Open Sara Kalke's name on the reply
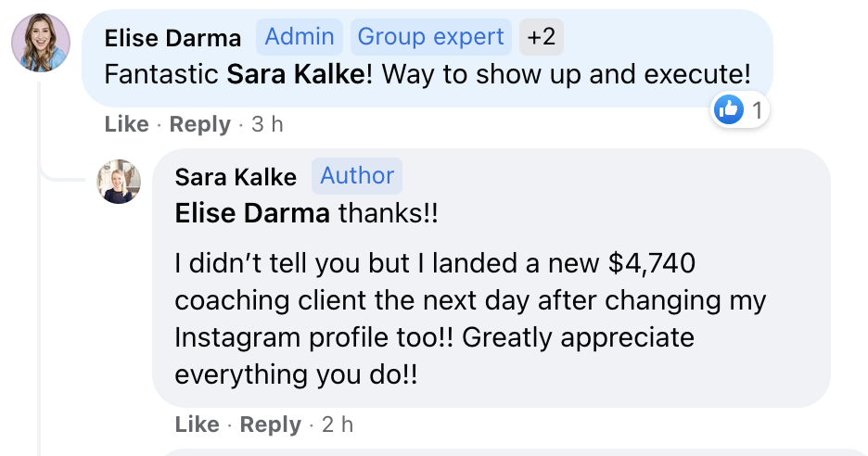Screen dimensions: 868x456 click(x=236, y=176)
